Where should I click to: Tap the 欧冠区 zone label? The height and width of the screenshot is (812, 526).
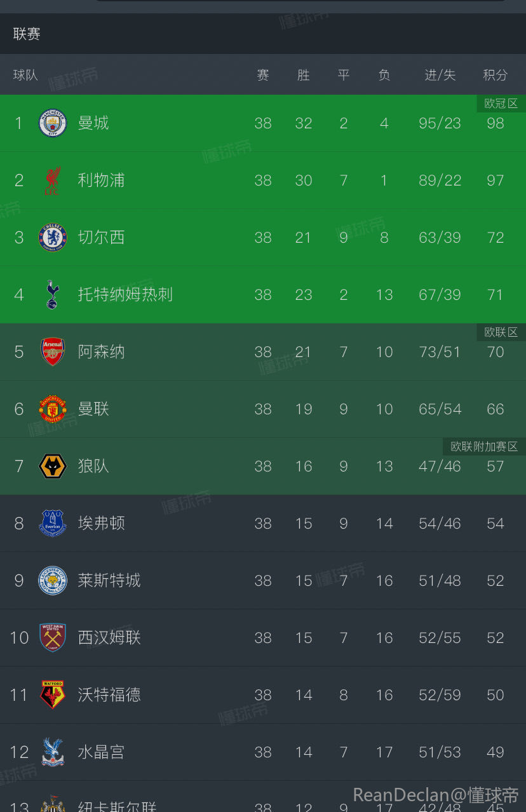coord(501,104)
